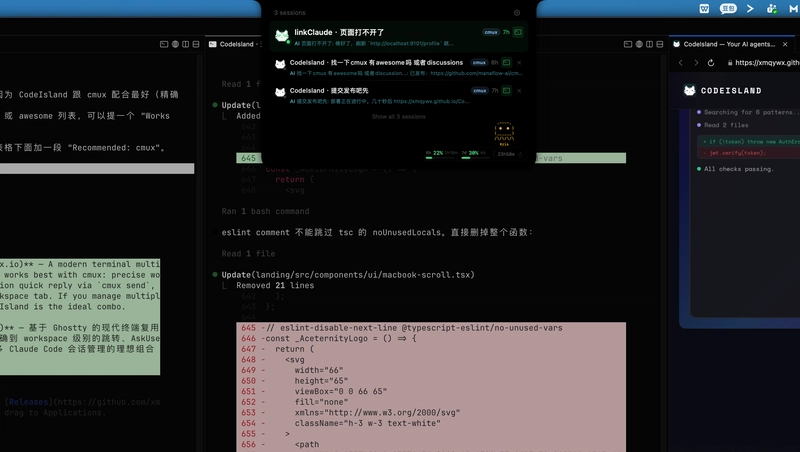Click the refresh icon beside 23h58m
Viewport: 800px width, 452px height.
coord(520,154)
